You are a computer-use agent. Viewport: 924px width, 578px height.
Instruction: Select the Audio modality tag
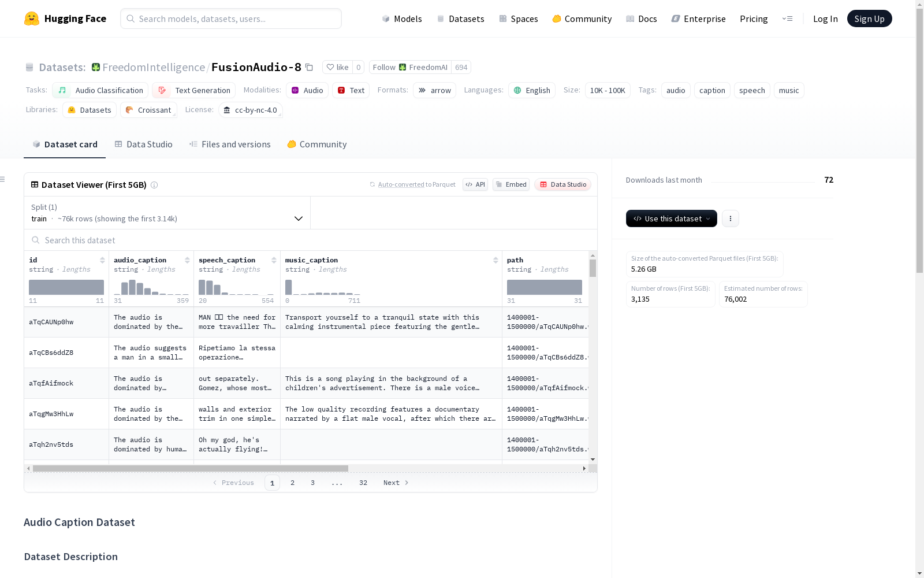tap(307, 90)
